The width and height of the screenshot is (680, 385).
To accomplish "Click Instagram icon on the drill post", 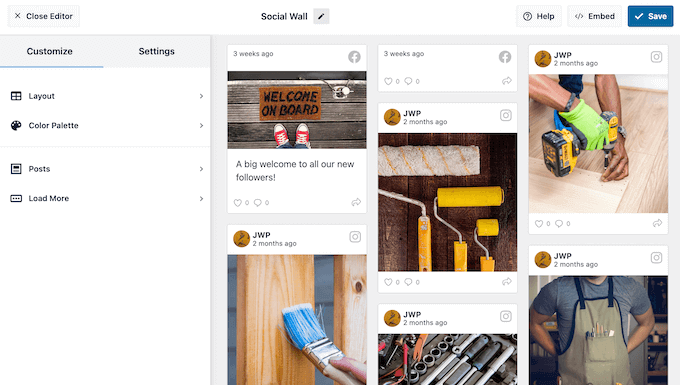I will tap(656, 57).
